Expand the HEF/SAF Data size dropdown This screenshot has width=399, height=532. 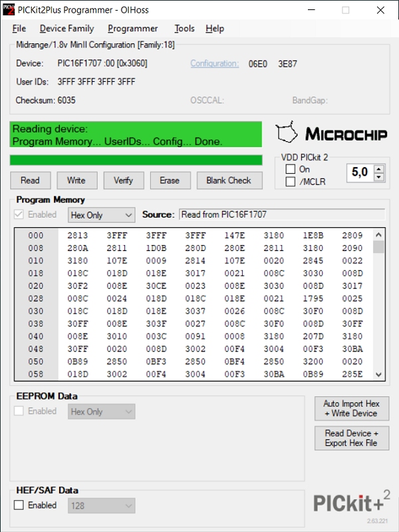pos(101,506)
